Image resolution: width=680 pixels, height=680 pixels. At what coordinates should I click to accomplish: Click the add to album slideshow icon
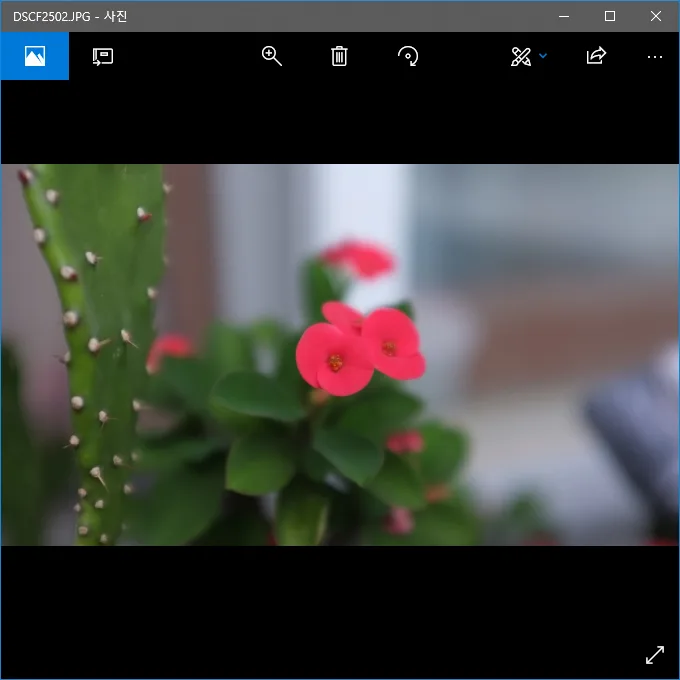point(103,56)
